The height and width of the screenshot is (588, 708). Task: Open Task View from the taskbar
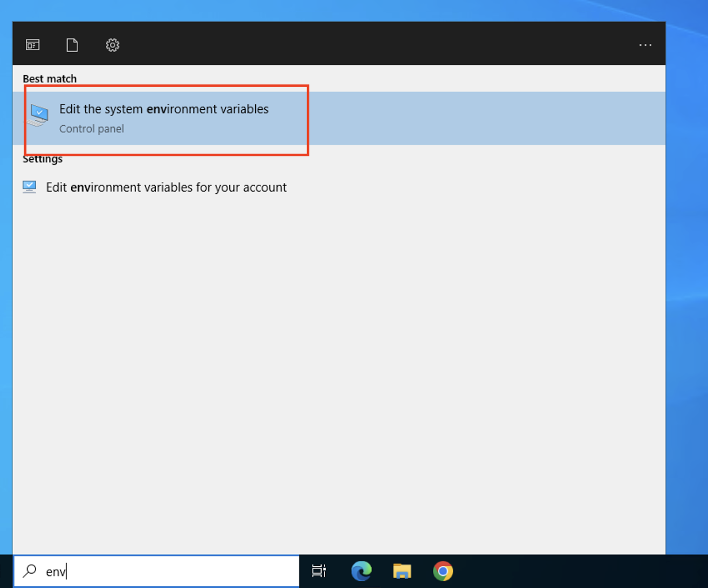pyautogui.click(x=319, y=571)
